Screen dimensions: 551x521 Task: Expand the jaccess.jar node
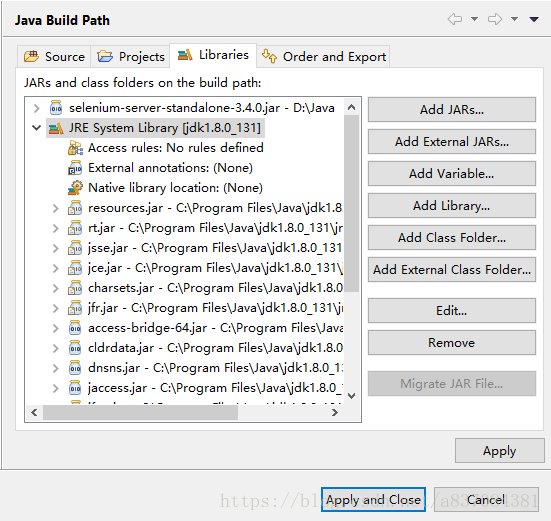pyautogui.click(x=56, y=389)
